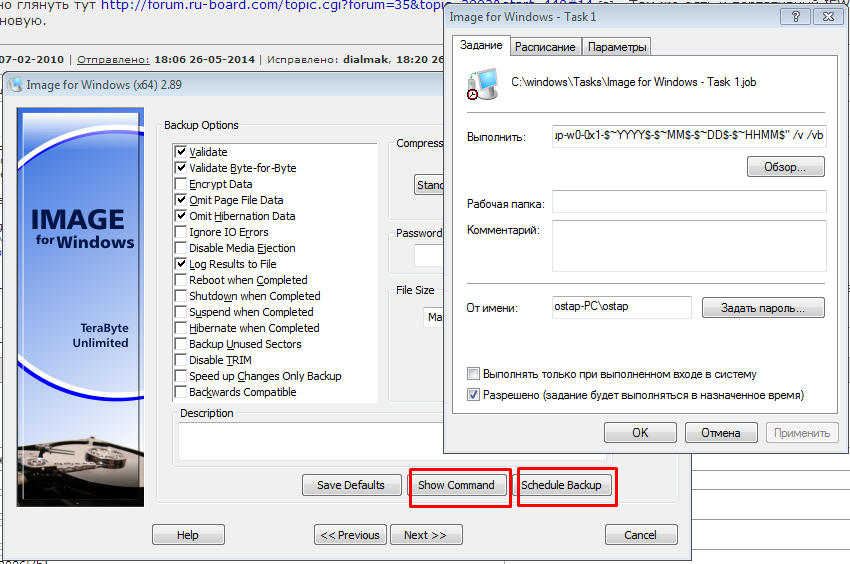
Task: Uncheck Validate Byte-for-Byte option
Action: 181,168
